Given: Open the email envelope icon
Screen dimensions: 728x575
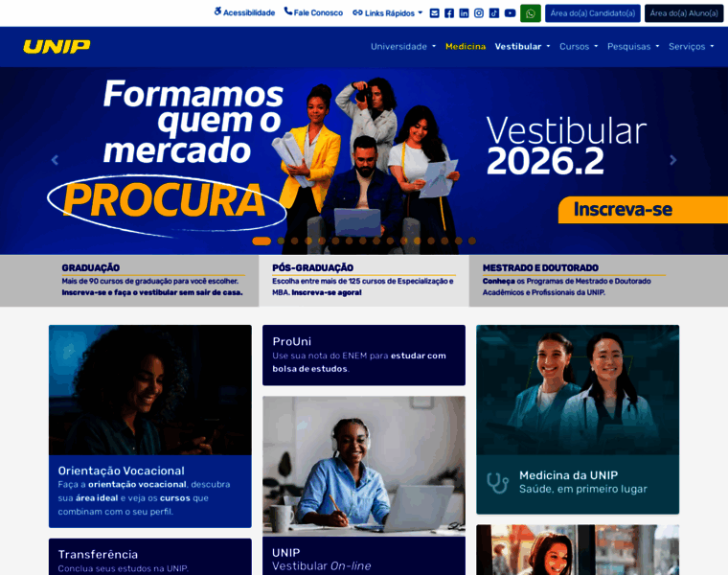Looking at the screenshot, I should coord(434,13).
